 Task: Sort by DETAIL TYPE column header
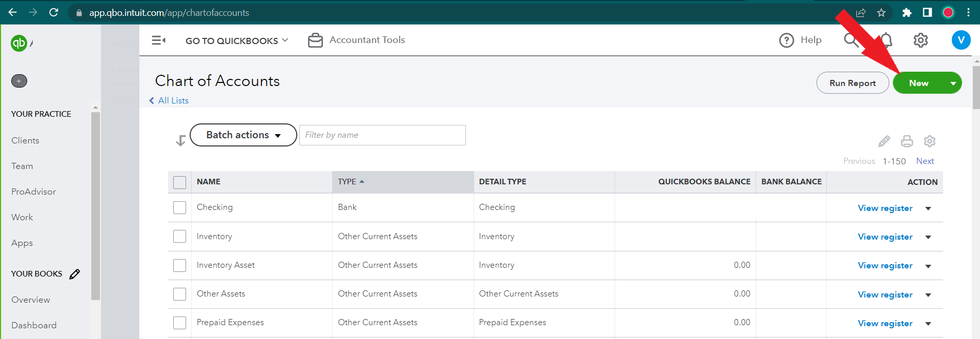click(544, 182)
